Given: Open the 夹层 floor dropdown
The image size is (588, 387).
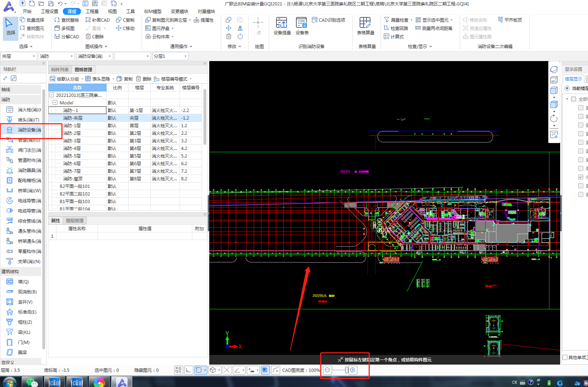Looking at the screenshot, I should 19,56.
